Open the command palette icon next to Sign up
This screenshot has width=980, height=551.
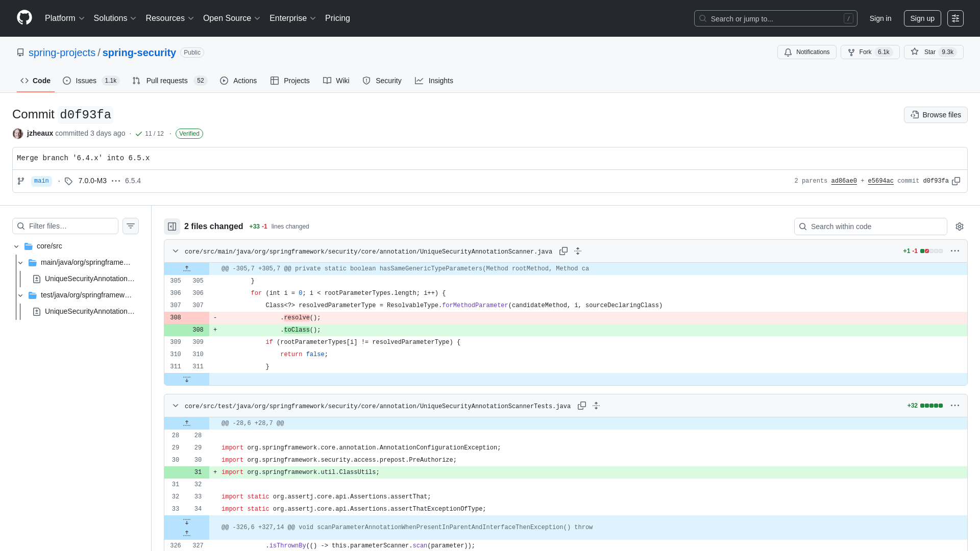coord(955,18)
